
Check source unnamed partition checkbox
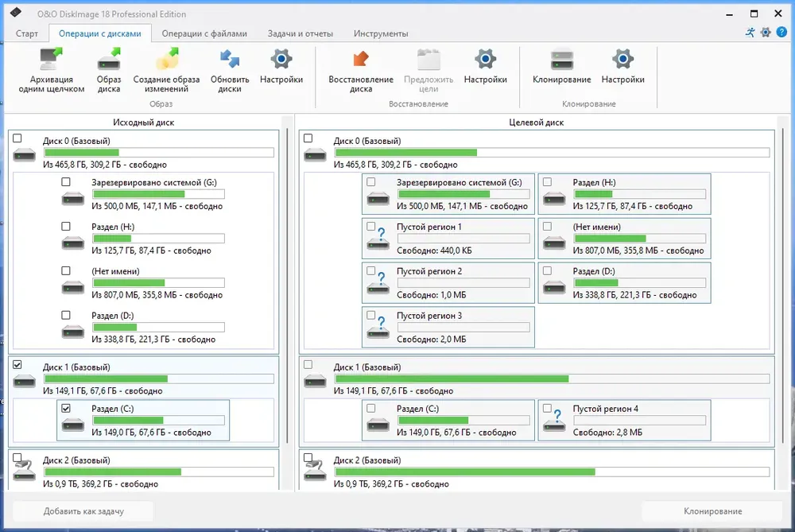tap(66, 271)
